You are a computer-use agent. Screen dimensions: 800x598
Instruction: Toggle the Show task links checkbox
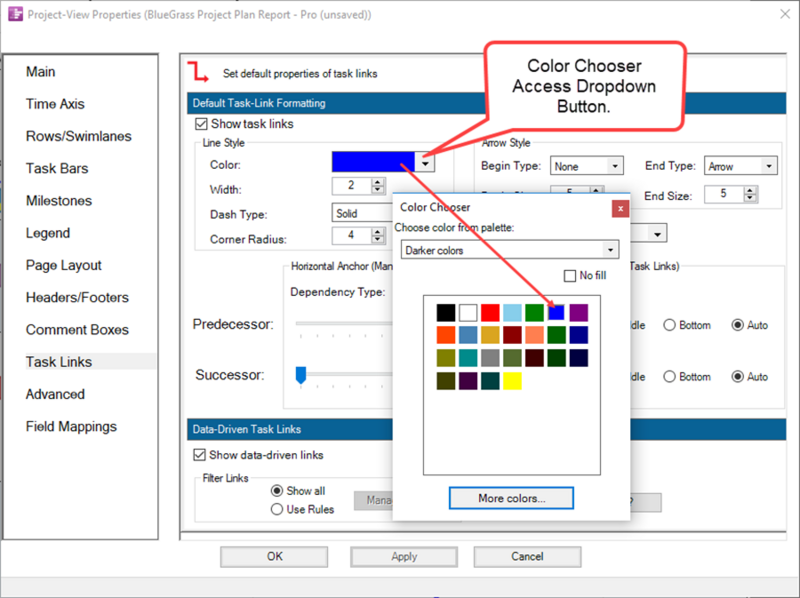[x=201, y=124]
